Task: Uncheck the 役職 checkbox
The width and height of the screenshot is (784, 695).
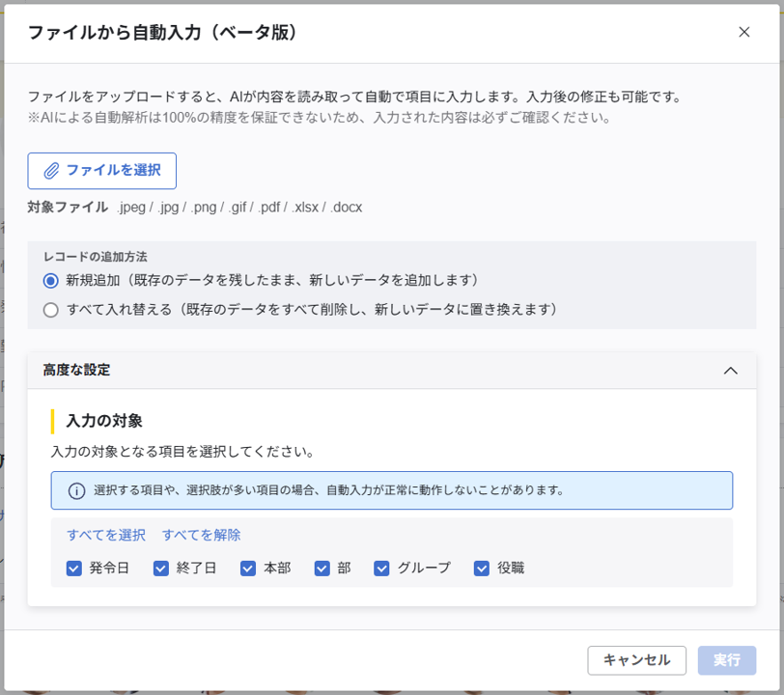Action: point(482,569)
